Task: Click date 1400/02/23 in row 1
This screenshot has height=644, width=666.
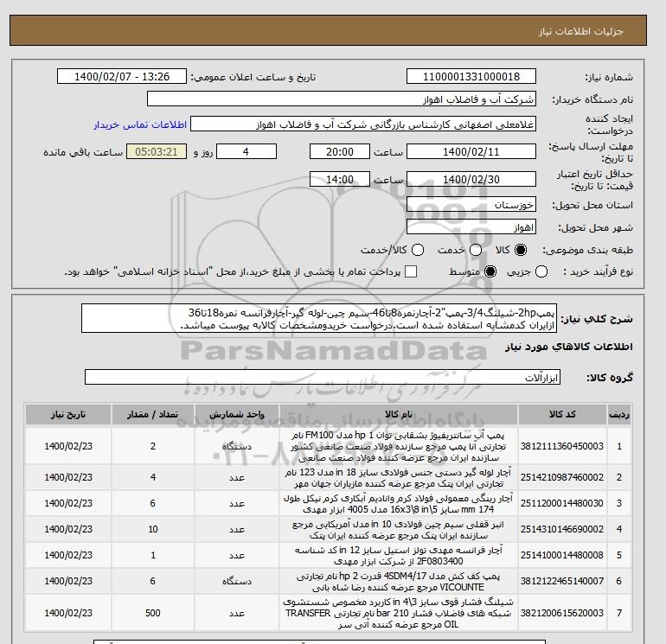Action: pyautogui.click(x=68, y=446)
